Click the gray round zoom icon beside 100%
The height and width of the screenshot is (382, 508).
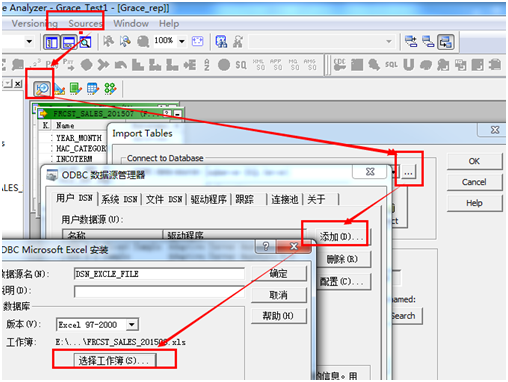[143, 42]
